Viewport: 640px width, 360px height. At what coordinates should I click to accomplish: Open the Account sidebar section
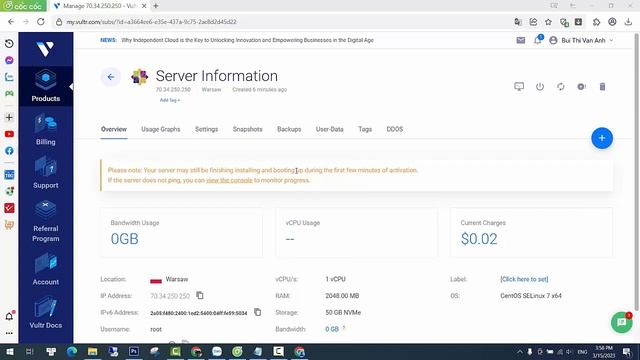point(45,269)
